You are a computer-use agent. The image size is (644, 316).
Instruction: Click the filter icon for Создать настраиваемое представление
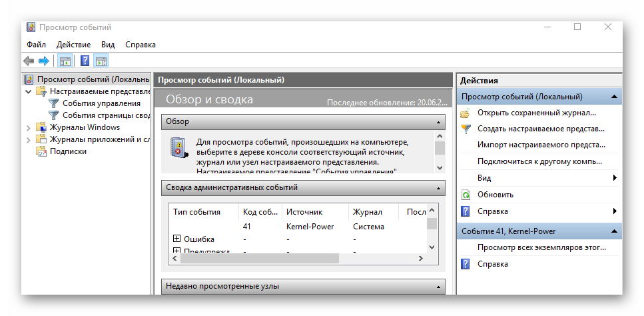[x=466, y=129]
